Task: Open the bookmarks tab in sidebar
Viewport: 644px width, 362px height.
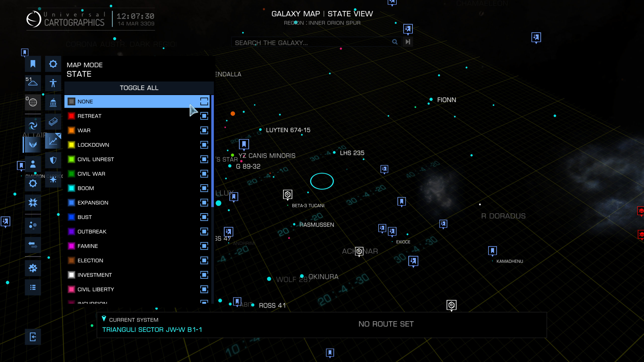Action: pos(33,64)
